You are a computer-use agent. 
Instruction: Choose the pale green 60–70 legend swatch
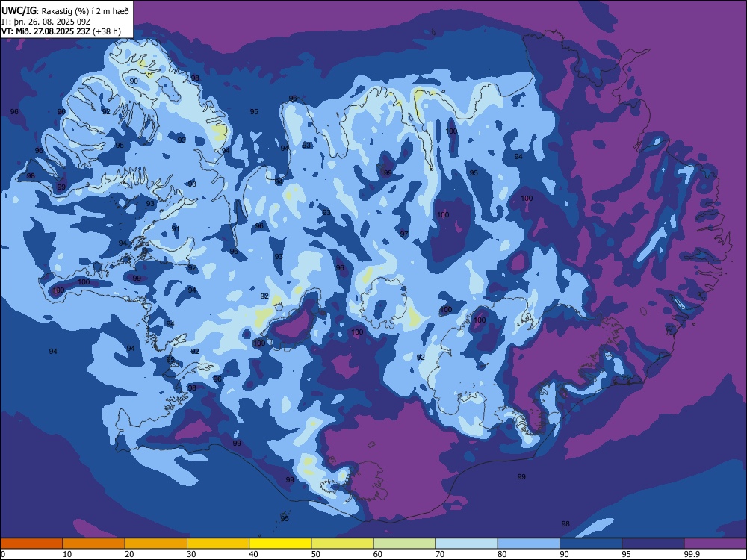404,544
